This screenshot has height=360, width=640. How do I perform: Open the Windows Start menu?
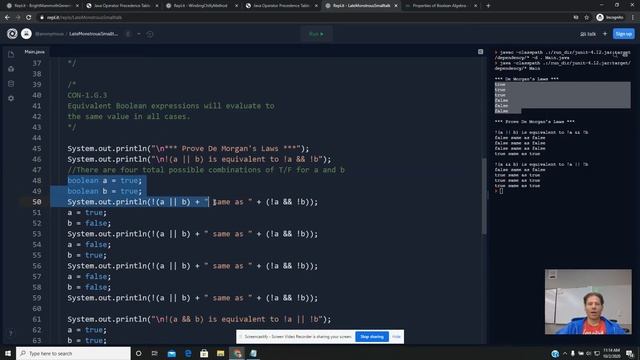(x=8, y=353)
